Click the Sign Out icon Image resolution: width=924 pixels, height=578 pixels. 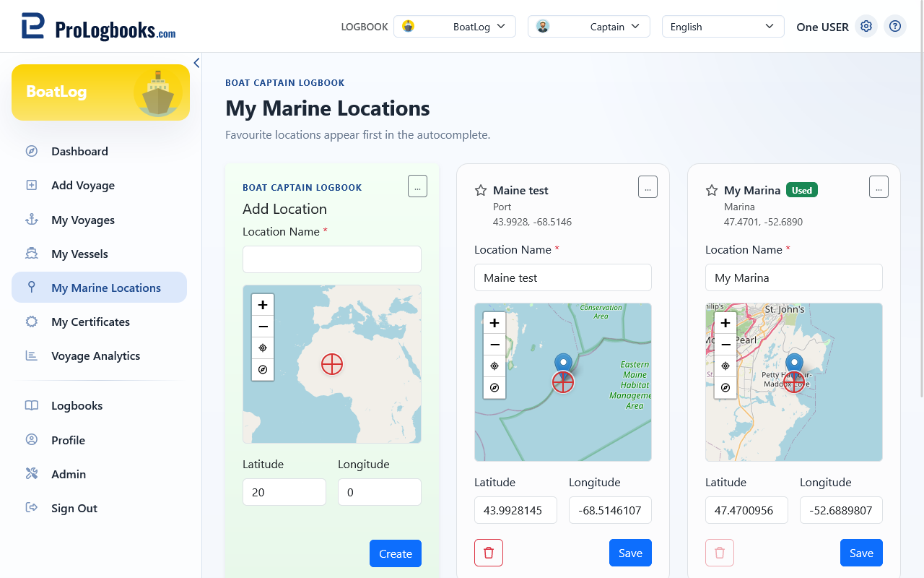32,508
